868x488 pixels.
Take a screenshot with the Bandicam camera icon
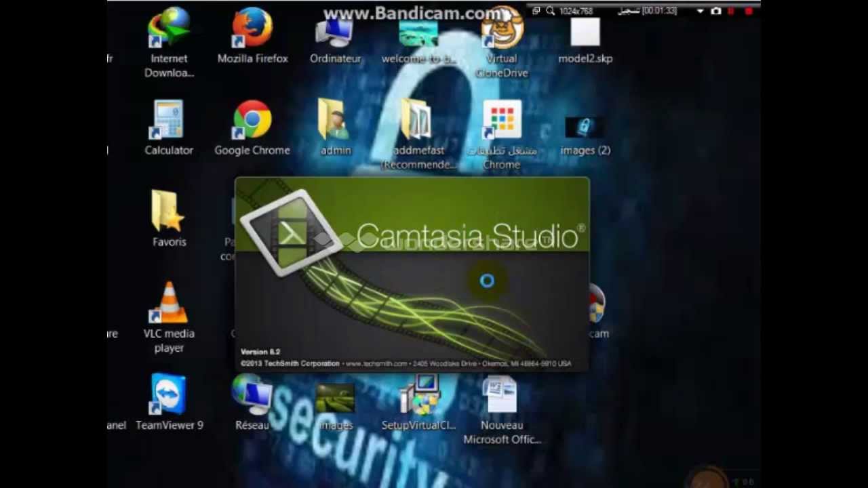click(x=716, y=12)
